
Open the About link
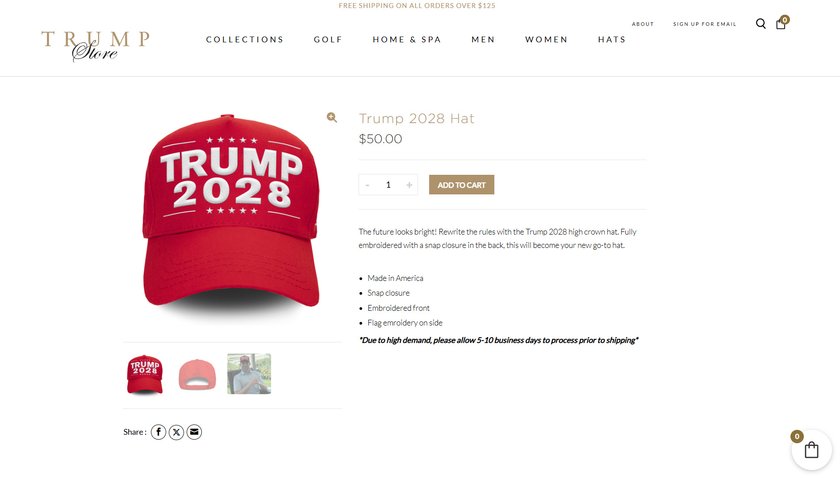(x=643, y=24)
